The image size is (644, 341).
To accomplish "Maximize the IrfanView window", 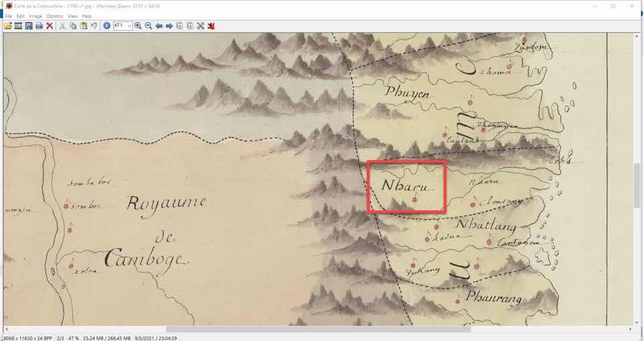I will click(612, 6).
